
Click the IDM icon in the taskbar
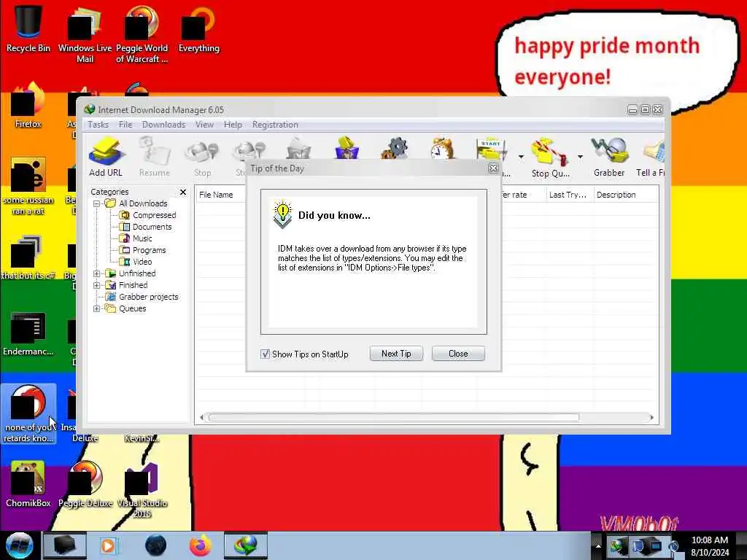[245, 545]
